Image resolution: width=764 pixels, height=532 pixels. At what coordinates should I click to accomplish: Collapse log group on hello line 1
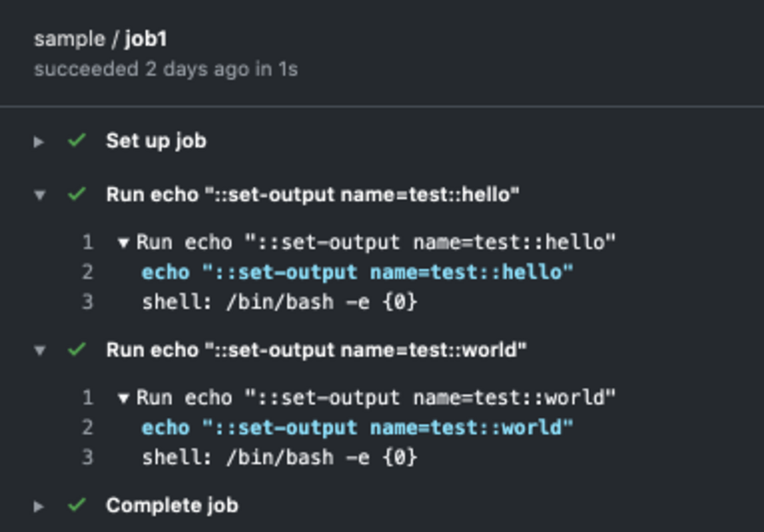coord(123,243)
